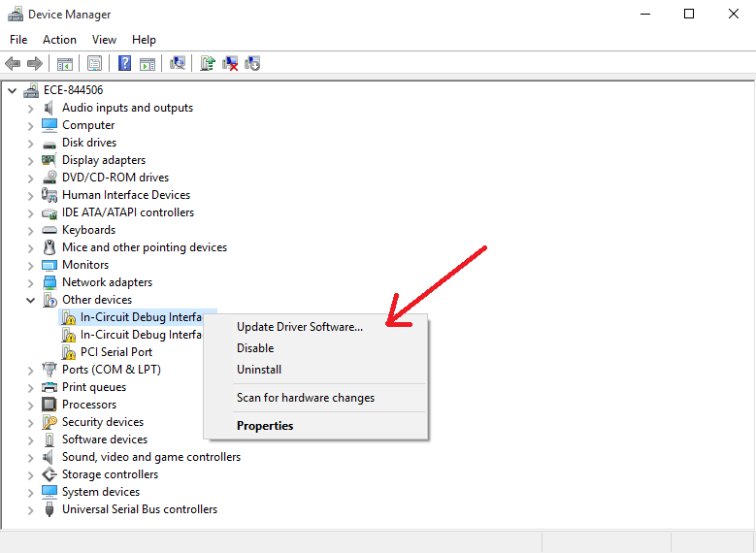Click the Network adapters category icon
The height and width of the screenshot is (553, 756).
[x=49, y=282]
